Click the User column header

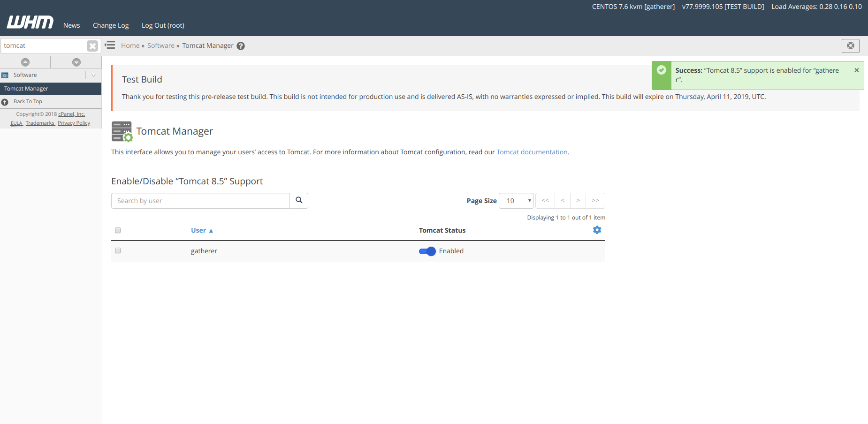pos(198,230)
